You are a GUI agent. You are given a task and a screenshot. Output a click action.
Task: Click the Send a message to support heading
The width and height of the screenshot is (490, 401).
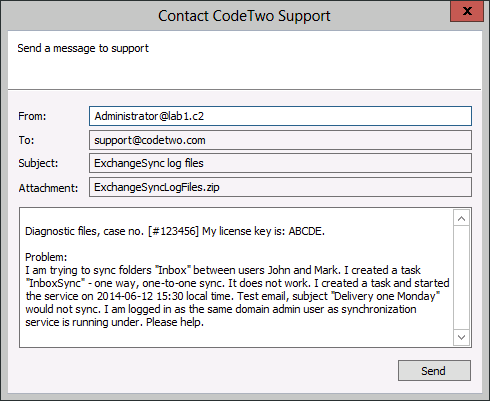pyautogui.click(x=83, y=48)
